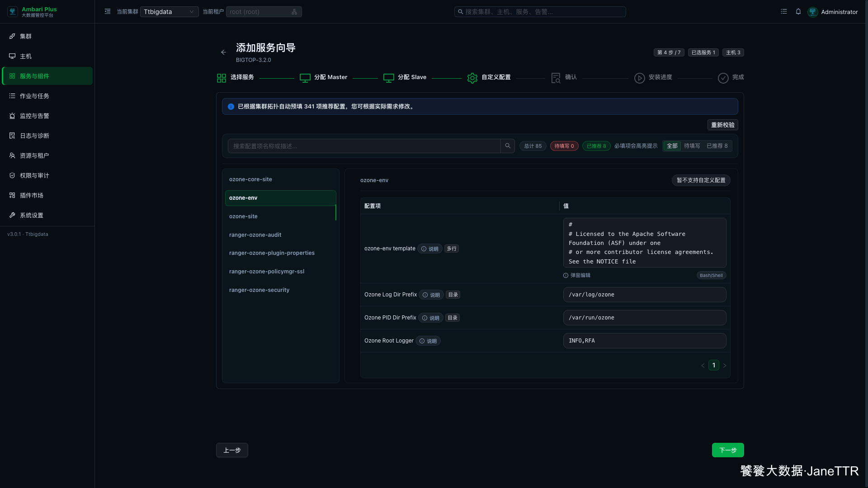Click the 待填写 0 red tag
Image resolution: width=868 pixels, height=488 pixels.
point(564,146)
